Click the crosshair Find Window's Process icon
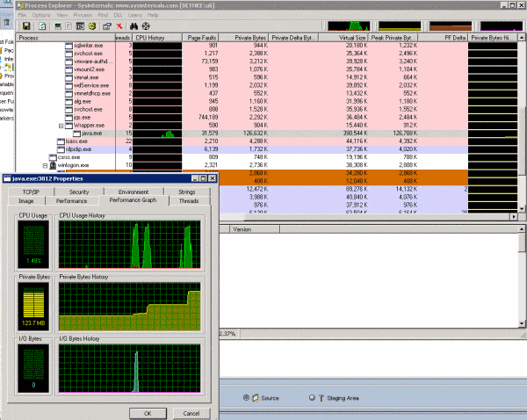The width and height of the screenshot is (527, 420). [146, 26]
